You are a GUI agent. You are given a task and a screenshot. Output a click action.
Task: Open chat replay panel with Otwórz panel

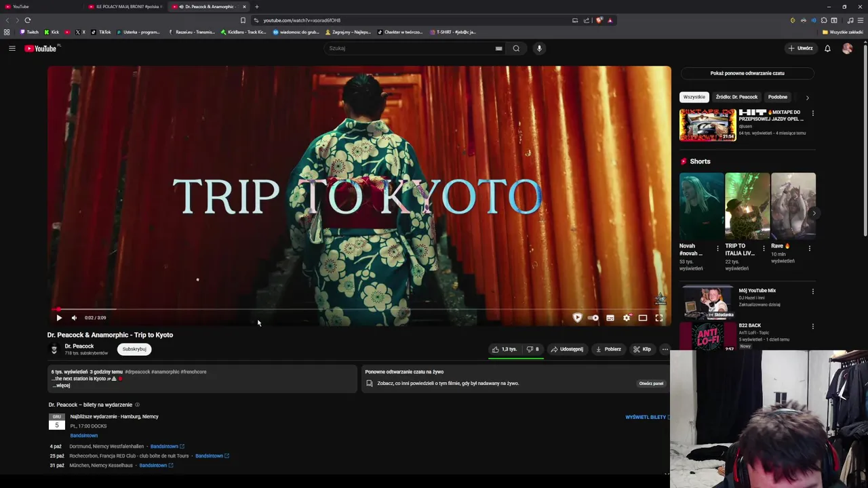pos(651,384)
